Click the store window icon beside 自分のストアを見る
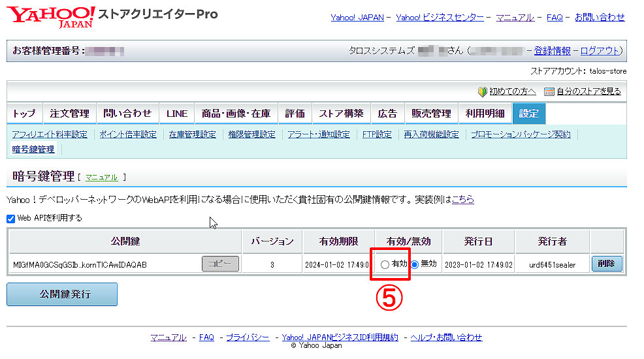This screenshot has height=359, width=644. pos(549,91)
